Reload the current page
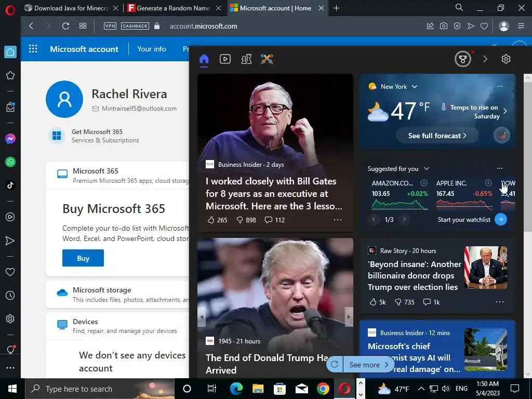This screenshot has width=532, height=399. pos(65,26)
